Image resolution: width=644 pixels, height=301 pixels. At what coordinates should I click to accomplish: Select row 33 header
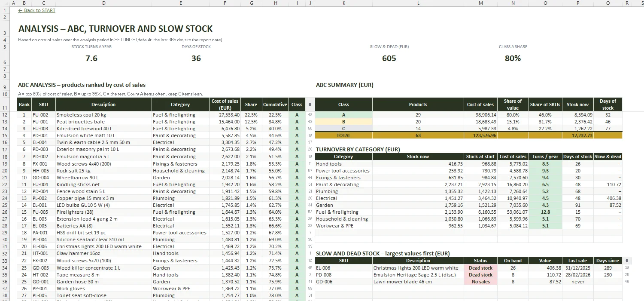click(x=4, y=261)
